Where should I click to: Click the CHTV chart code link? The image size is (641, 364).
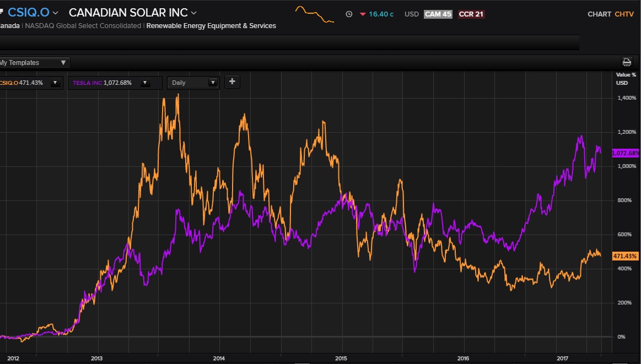(624, 14)
